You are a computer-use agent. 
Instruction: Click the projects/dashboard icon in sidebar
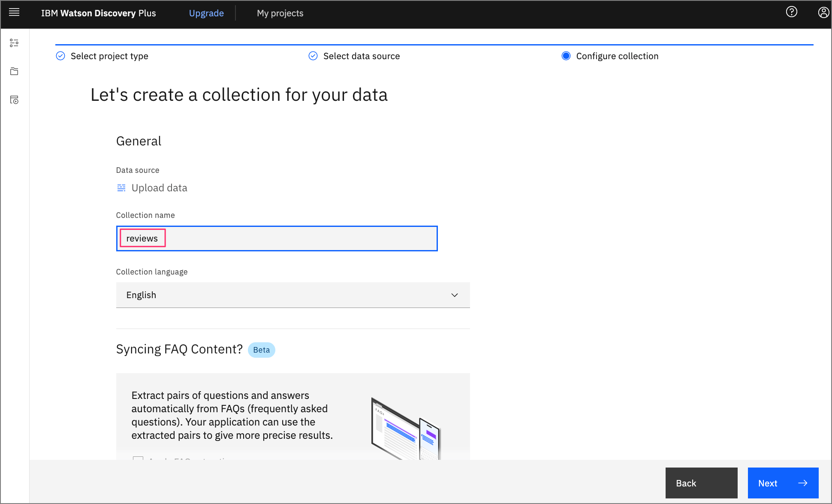pyautogui.click(x=15, y=71)
